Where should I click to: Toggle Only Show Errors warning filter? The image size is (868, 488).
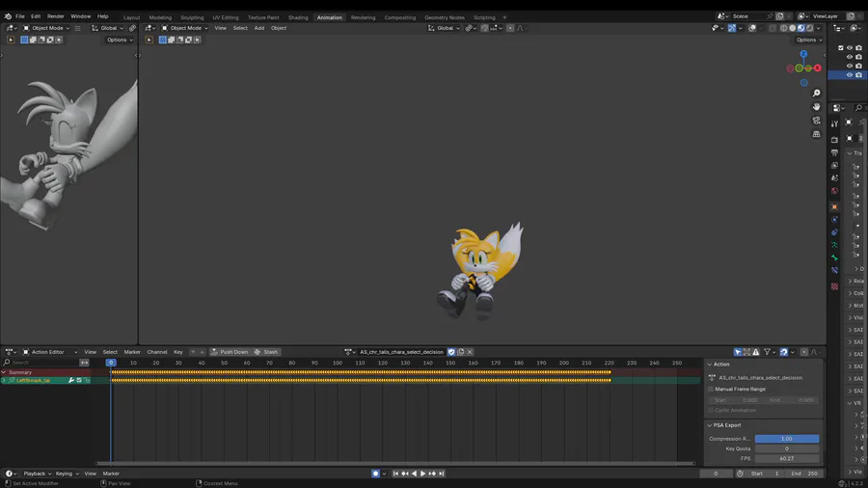point(755,352)
